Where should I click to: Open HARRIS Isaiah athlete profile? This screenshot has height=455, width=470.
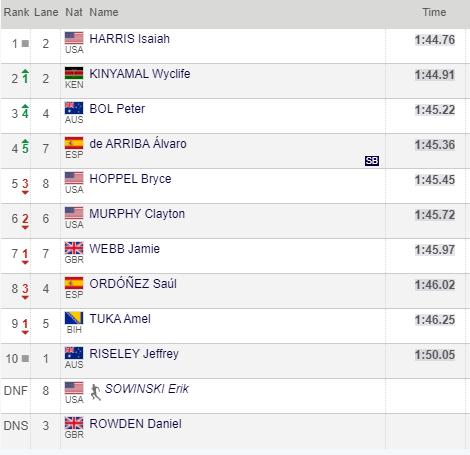click(130, 39)
